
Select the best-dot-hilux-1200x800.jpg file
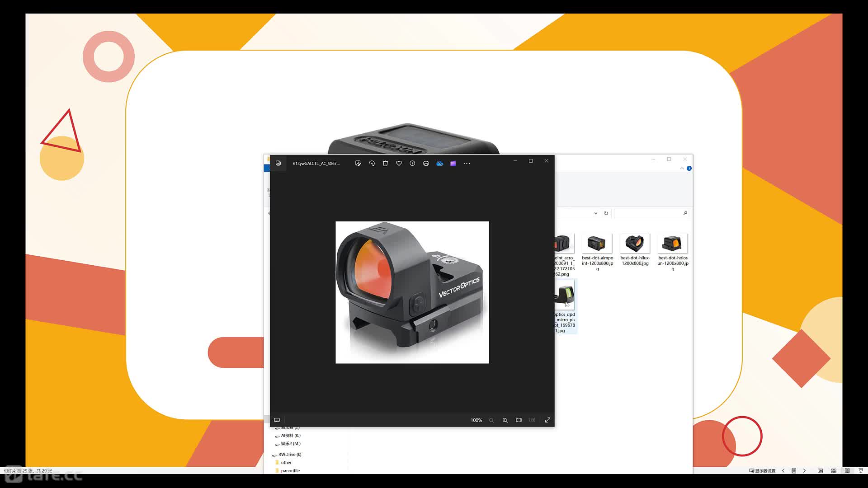(635, 249)
